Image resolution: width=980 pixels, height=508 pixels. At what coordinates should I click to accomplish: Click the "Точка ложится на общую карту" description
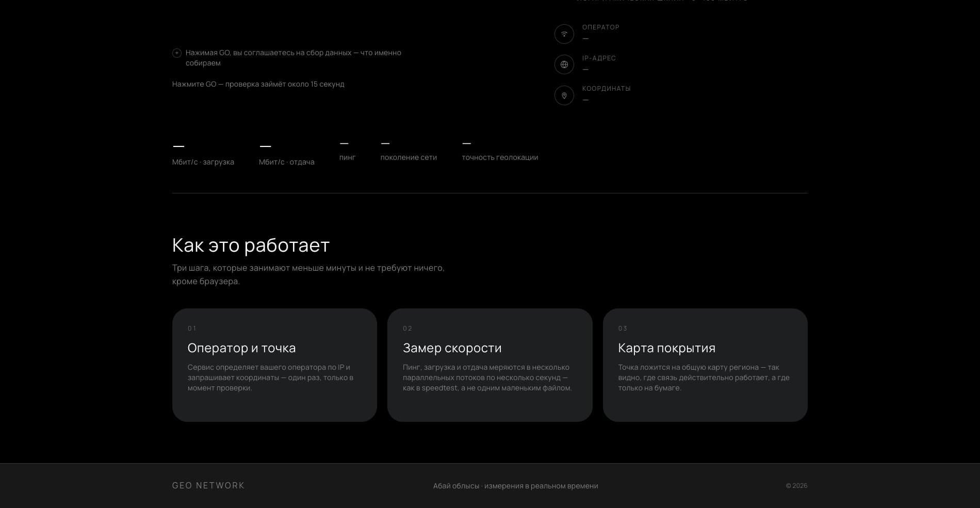704,378
